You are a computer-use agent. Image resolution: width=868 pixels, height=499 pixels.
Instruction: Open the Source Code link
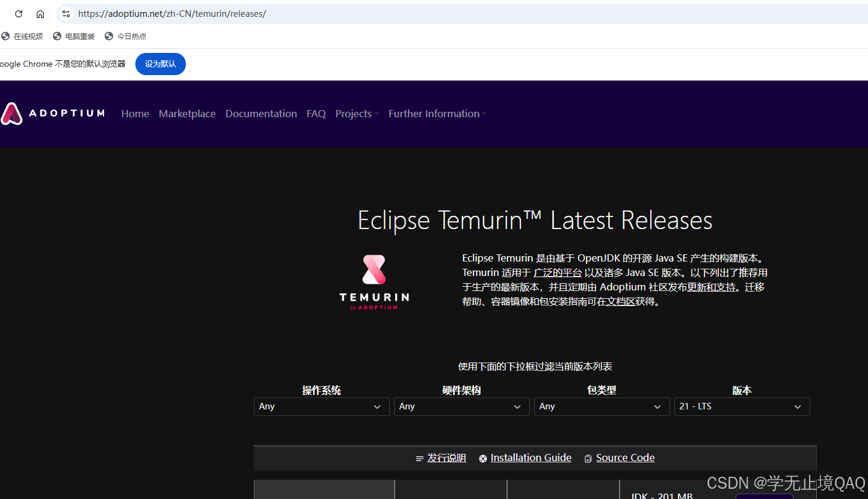click(x=625, y=458)
